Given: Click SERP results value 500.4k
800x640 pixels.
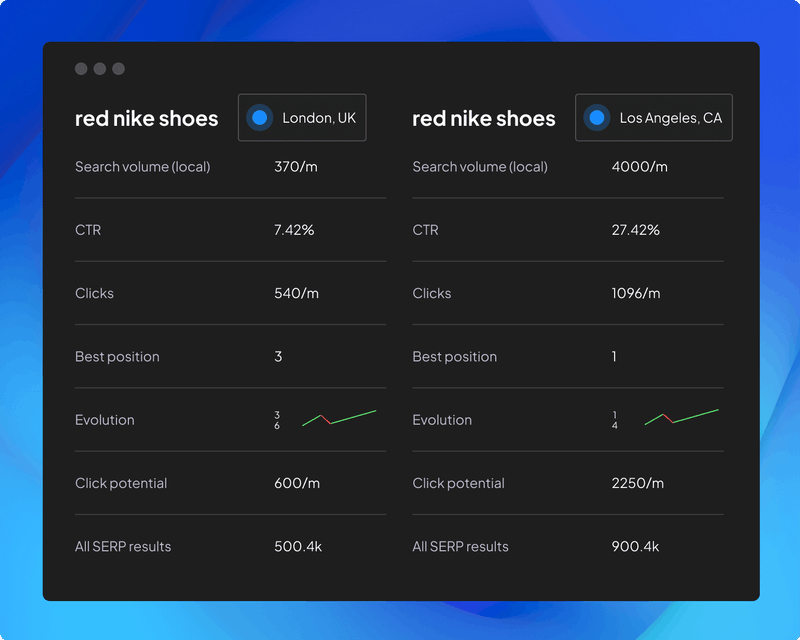Looking at the screenshot, I should 298,547.
